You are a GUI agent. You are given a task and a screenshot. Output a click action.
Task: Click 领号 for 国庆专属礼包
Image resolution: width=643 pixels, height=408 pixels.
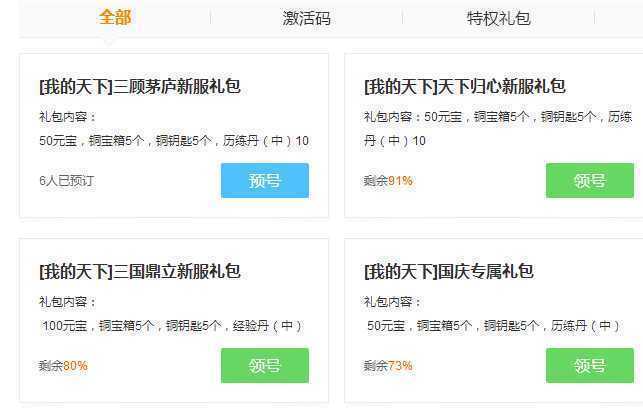[590, 365]
